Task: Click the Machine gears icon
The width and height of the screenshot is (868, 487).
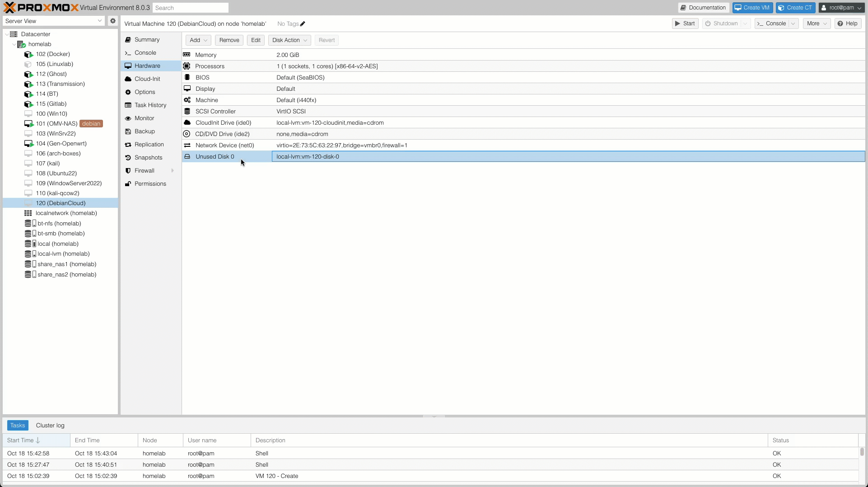Action: point(187,100)
